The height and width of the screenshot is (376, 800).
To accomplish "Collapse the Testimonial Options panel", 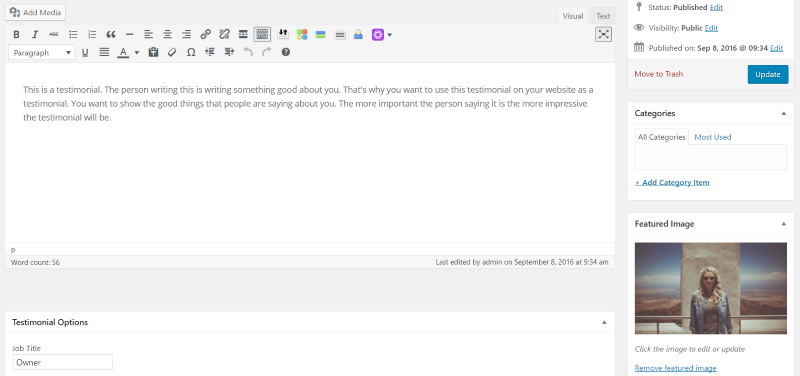I will [604, 322].
